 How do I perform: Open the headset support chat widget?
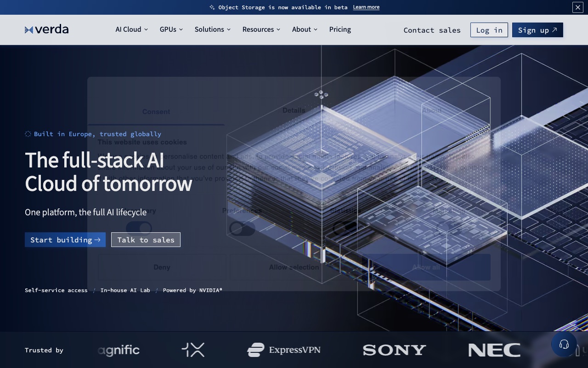tap(564, 345)
